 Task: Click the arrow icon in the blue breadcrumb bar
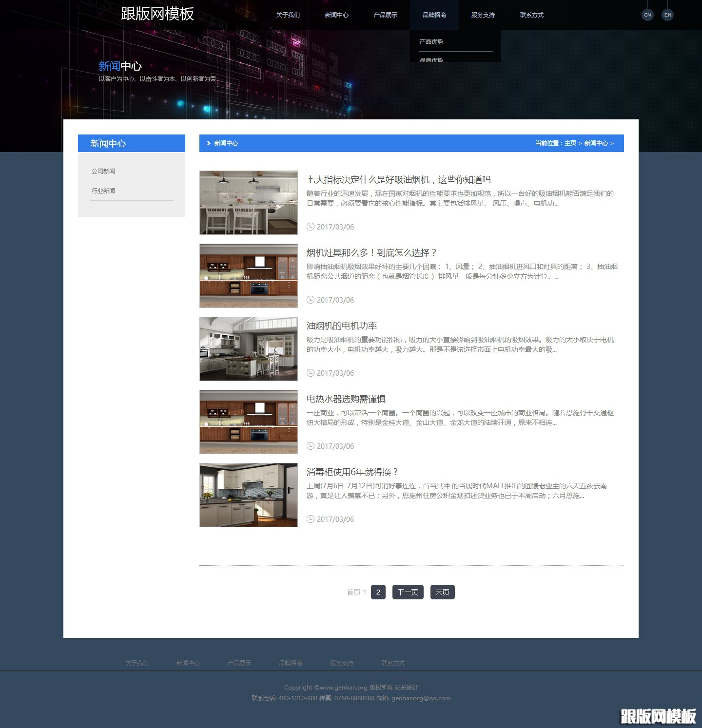208,143
